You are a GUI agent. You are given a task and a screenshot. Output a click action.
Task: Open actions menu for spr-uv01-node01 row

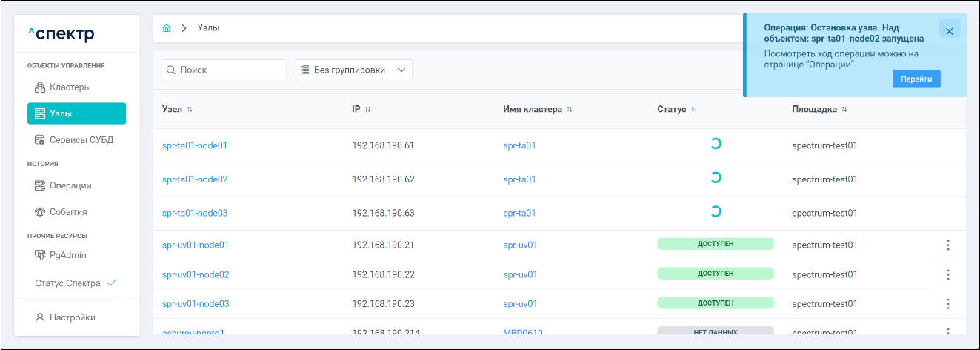point(948,245)
